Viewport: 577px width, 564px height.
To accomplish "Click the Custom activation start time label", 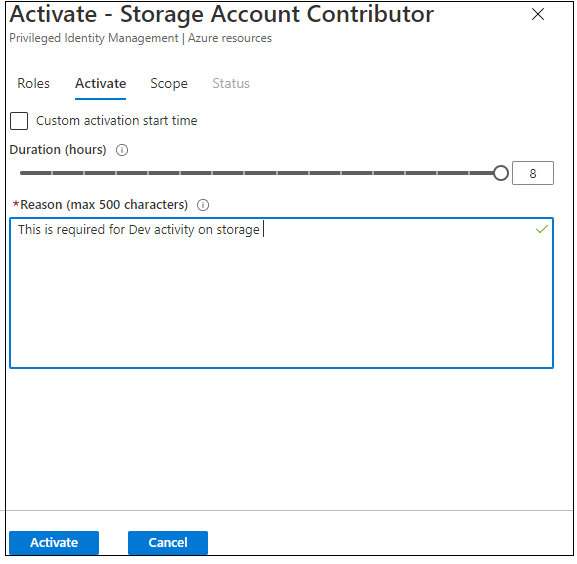I will click(x=117, y=121).
